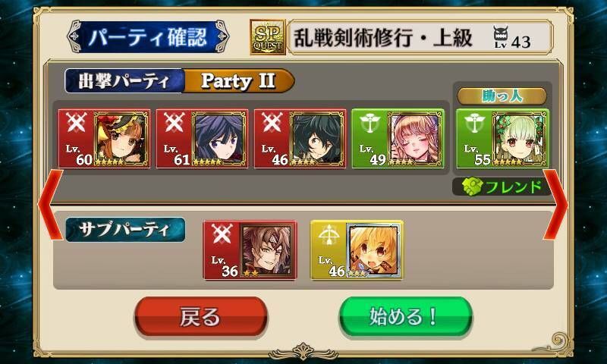Click the green handshake Friend icon
Viewport: 607px width, 364px height.
(471, 187)
